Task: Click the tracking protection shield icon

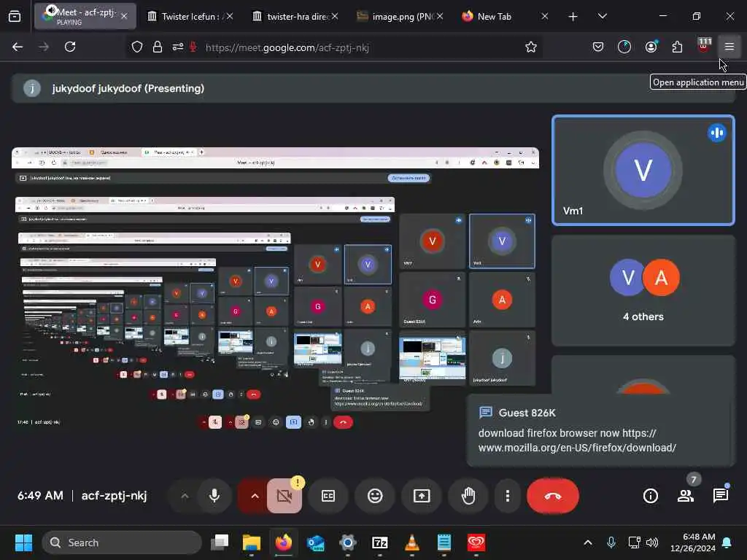Action: [137, 47]
